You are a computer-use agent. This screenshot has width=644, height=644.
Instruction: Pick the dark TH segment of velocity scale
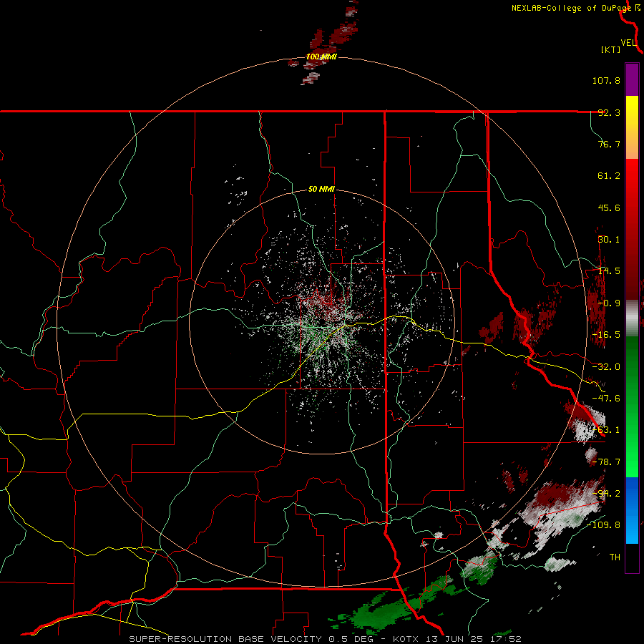click(632, 557)
